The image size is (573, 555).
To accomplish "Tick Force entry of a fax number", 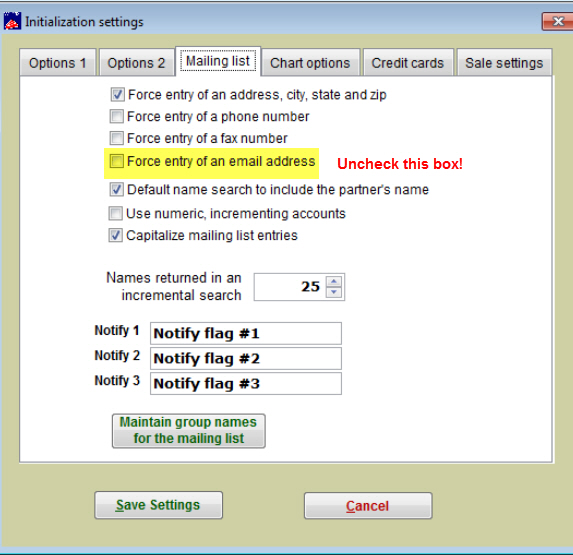I will coord(117,138).
